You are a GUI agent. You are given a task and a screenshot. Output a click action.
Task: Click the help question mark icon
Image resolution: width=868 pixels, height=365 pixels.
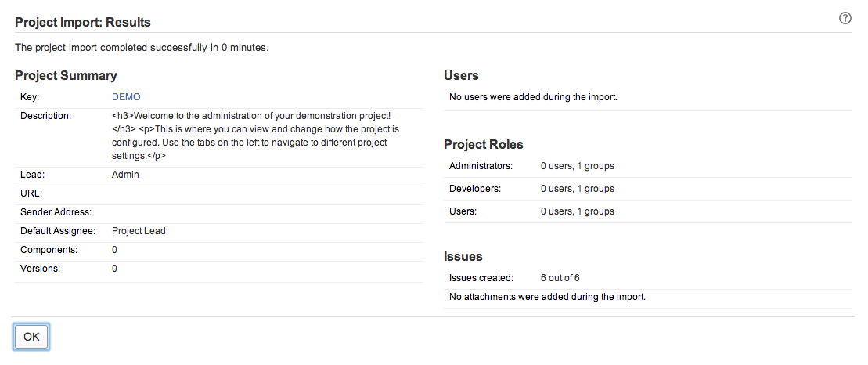pyautogui.click(x=845, y=19)
